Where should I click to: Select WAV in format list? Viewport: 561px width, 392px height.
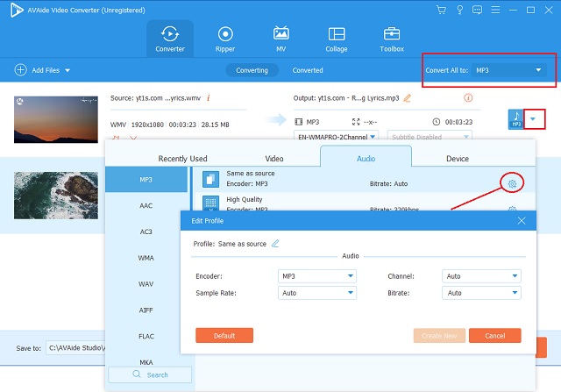(146, 284)
